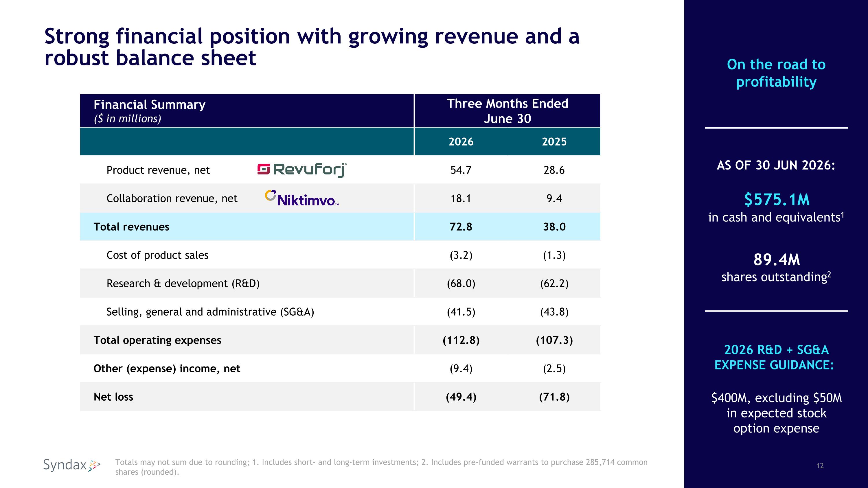Select the 72.8 total revenues value

point(461,227)
